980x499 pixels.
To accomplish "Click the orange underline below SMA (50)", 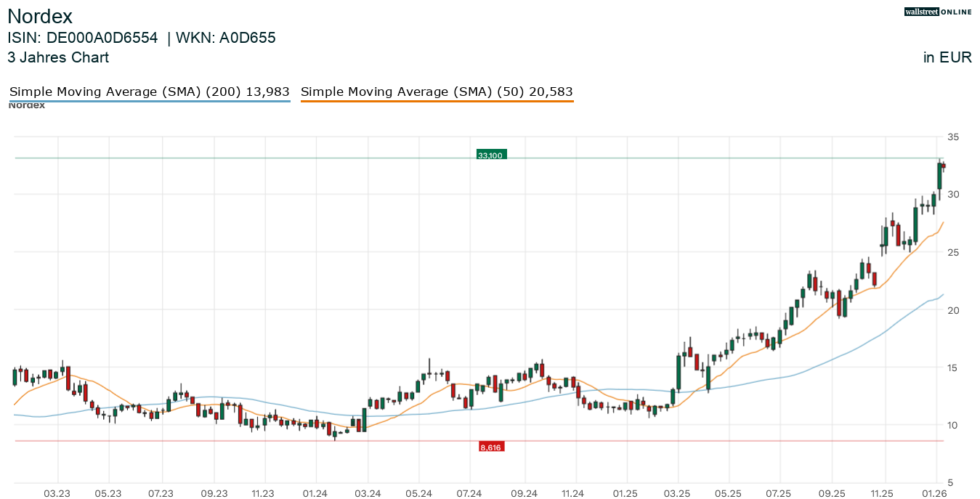I will (x=437, y=101).
